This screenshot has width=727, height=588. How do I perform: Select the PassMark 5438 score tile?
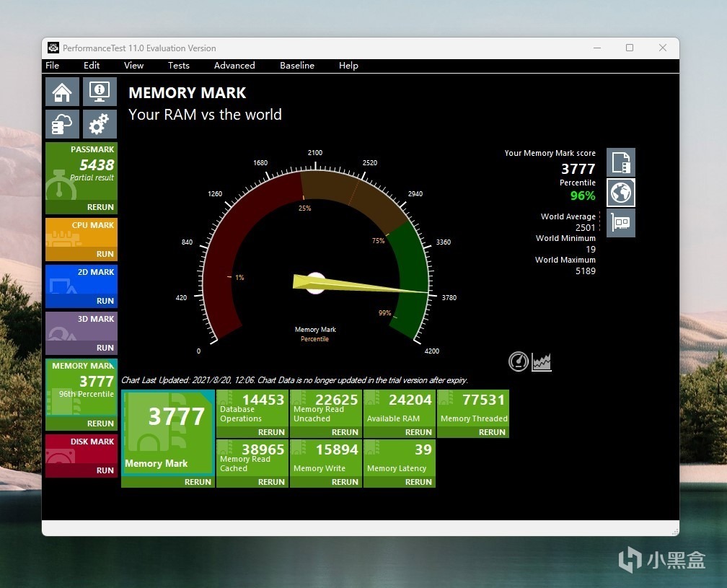tap(81, 172)
